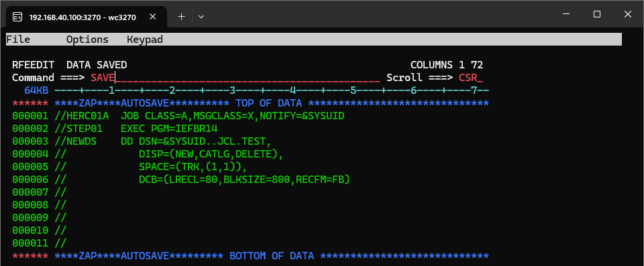Click line number 000009

click(x=30, y=218)
